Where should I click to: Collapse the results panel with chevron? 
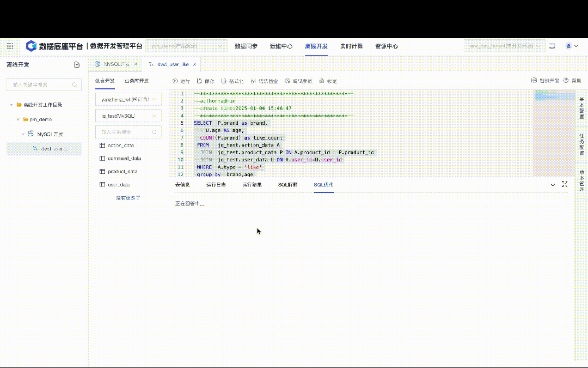coord(553,185)
